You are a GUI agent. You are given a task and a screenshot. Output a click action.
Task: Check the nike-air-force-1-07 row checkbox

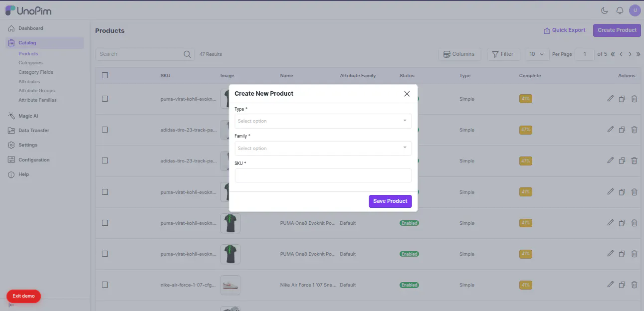[x=105, y=285]
